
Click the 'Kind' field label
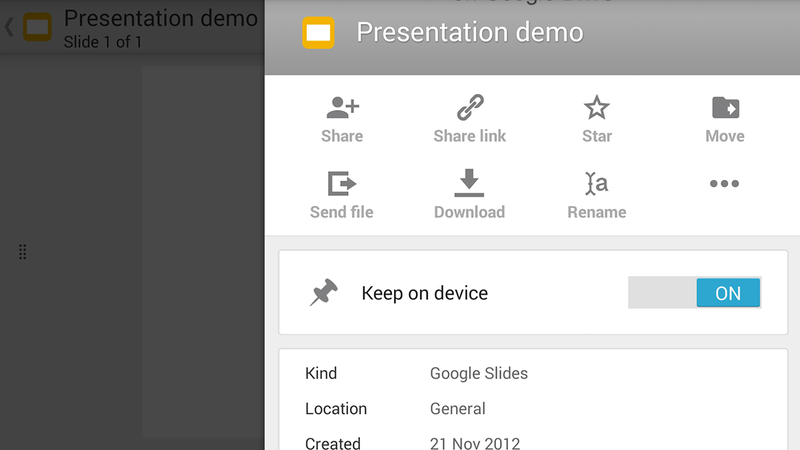[321, 373]
